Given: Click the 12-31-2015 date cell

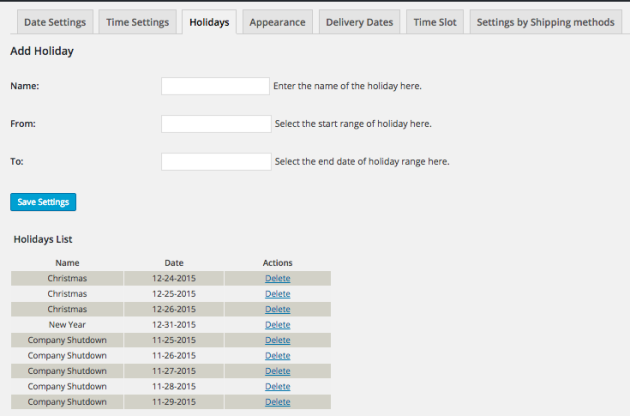Looking at the screenshot, I should 174,325.
